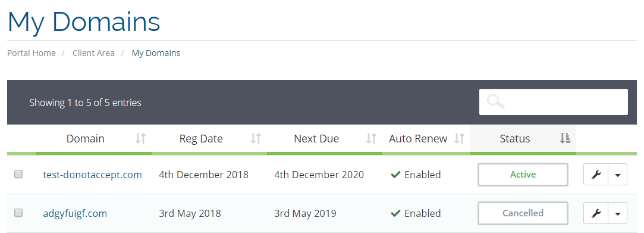This screenshot has width=644, height=233.
Task: Click wrench icon for adgyfuigf.com
Action: click(595, 213)
